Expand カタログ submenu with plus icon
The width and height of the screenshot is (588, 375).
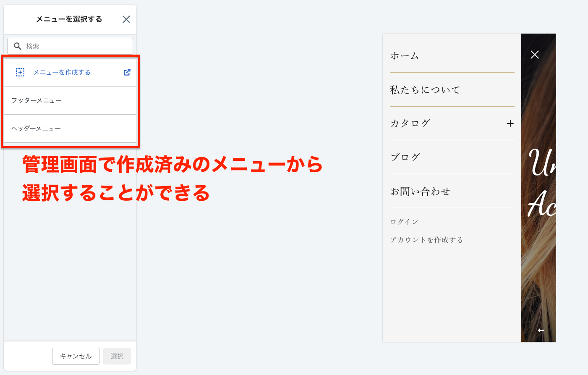coord(510,123)
